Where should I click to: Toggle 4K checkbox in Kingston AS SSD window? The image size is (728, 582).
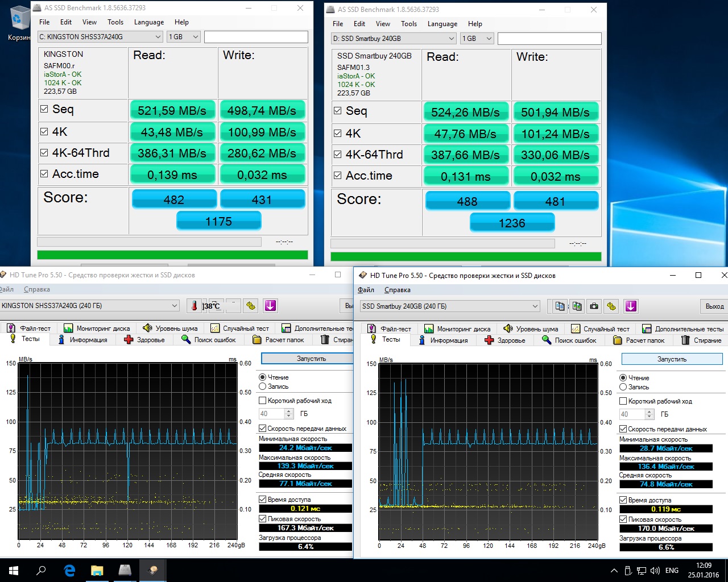pyautogui.click(x=44, y=132)
